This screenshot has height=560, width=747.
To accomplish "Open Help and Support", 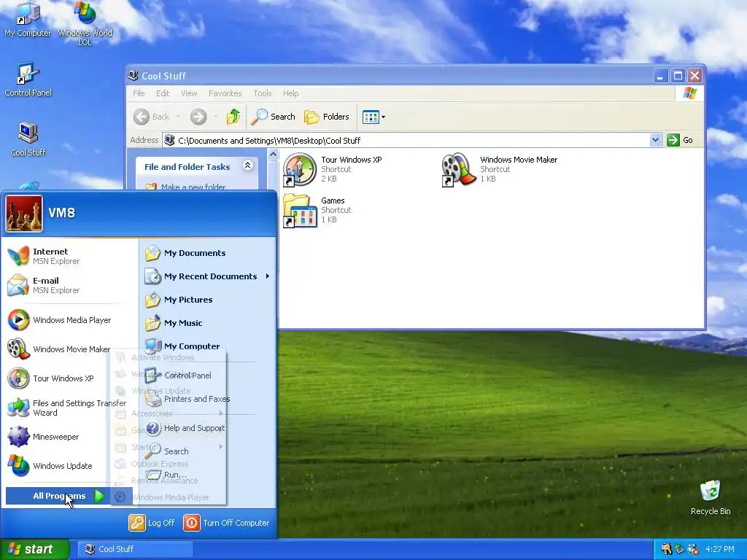I will click(x=208, y=427).
